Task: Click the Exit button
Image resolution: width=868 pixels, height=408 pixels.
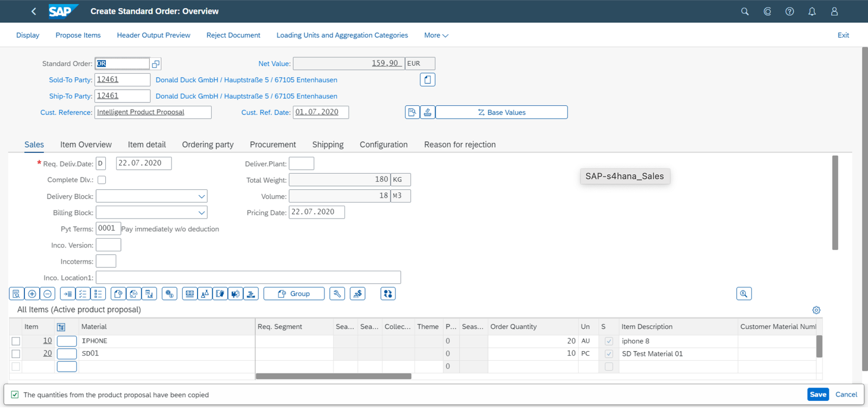Action: [843, 35]
